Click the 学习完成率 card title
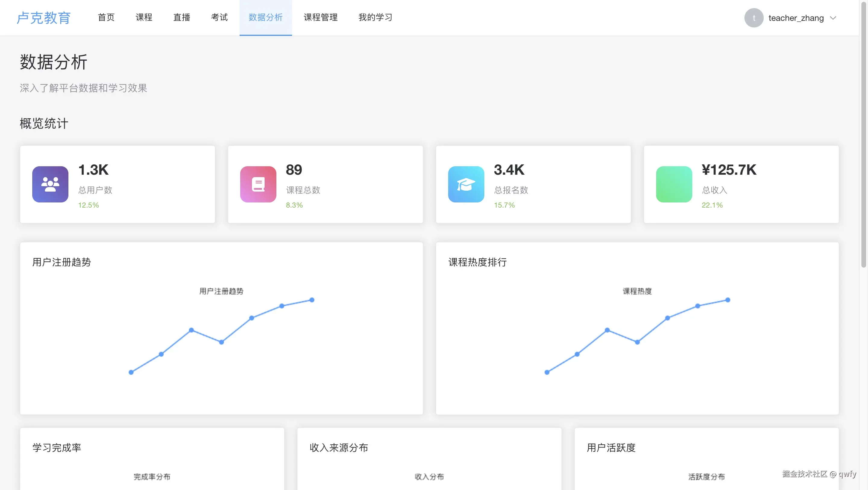This screenshot has height=490, width=868. point(57,447)
